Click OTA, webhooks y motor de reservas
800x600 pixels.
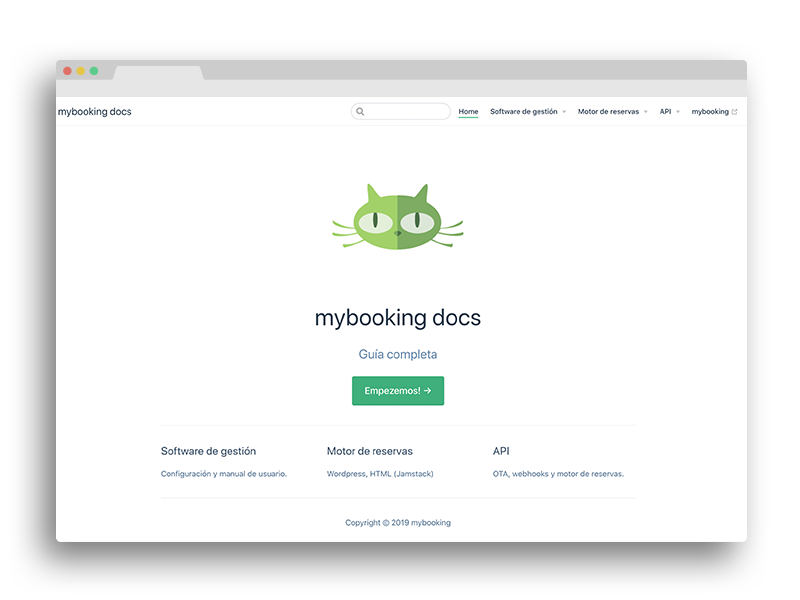(x=557, y=473)
